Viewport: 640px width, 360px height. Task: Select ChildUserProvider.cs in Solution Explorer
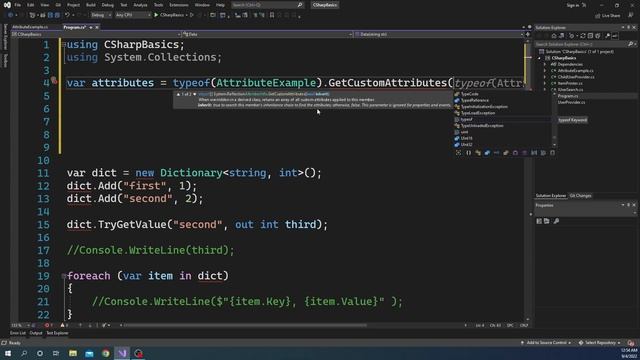pos(576,77)
